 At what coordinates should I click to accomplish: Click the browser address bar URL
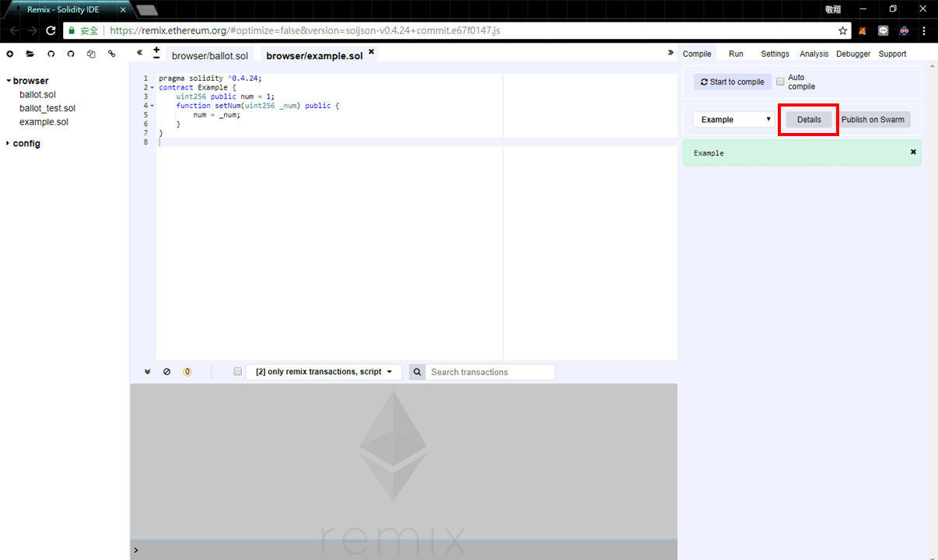(305, 30)
